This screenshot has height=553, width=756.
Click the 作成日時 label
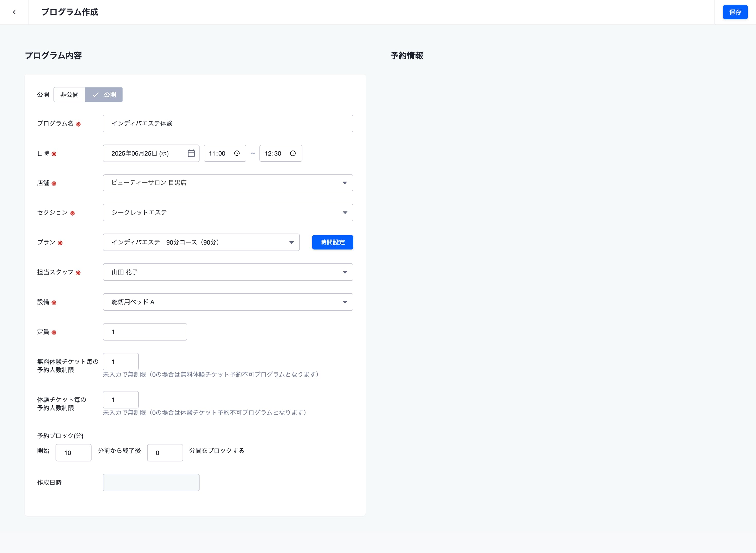(x=50, y=482)
